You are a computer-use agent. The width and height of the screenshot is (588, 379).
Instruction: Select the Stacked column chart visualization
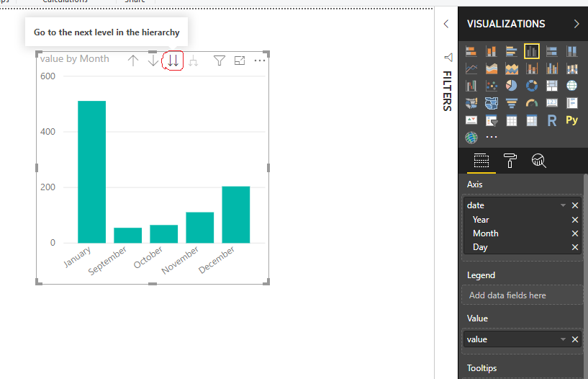coord(492,51)
